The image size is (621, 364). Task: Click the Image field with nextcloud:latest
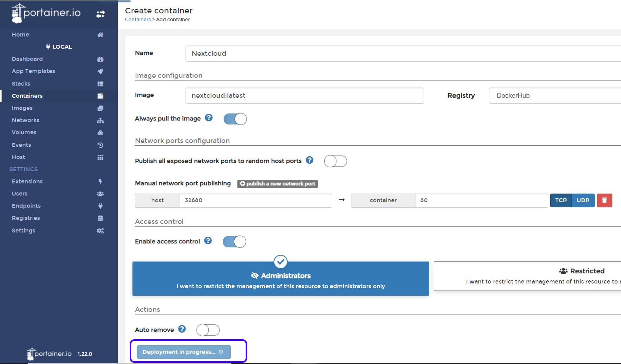pos(305,95)
